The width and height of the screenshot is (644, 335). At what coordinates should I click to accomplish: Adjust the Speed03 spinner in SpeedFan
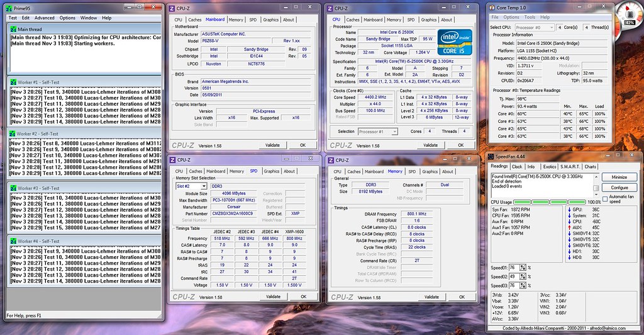523,286
